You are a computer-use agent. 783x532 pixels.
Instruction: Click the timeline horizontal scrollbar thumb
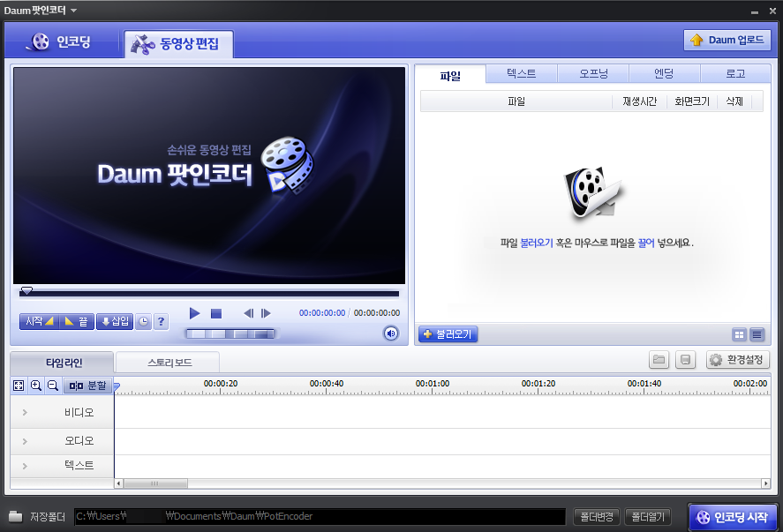point(155,483)
